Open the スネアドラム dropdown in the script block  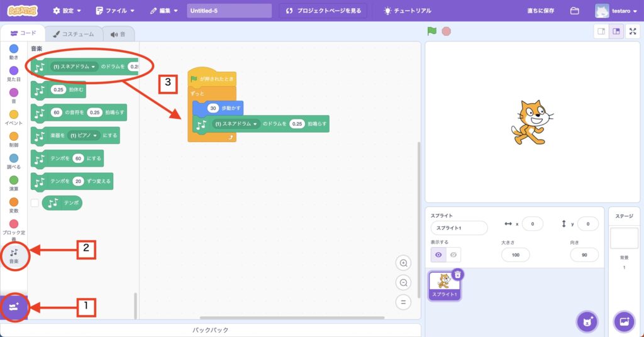[x=236, y=124]
